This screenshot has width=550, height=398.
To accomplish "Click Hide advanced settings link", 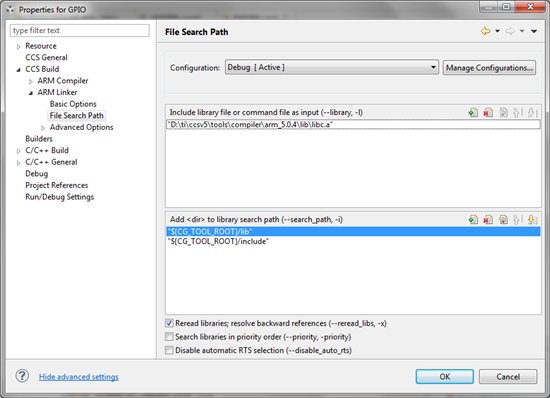I will point(79,377).
